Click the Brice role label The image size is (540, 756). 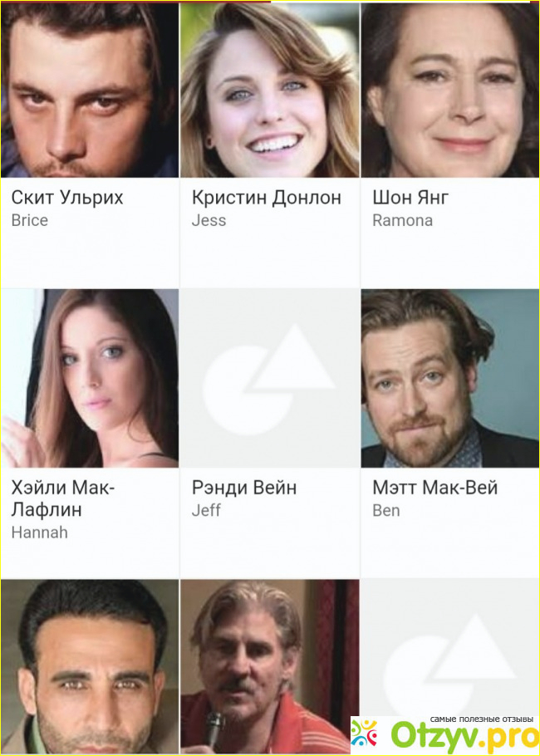coord(29,220)
